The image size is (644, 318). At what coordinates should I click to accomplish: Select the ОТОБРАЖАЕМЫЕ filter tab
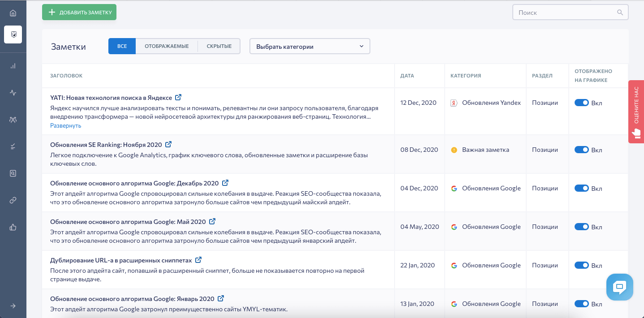167,46
